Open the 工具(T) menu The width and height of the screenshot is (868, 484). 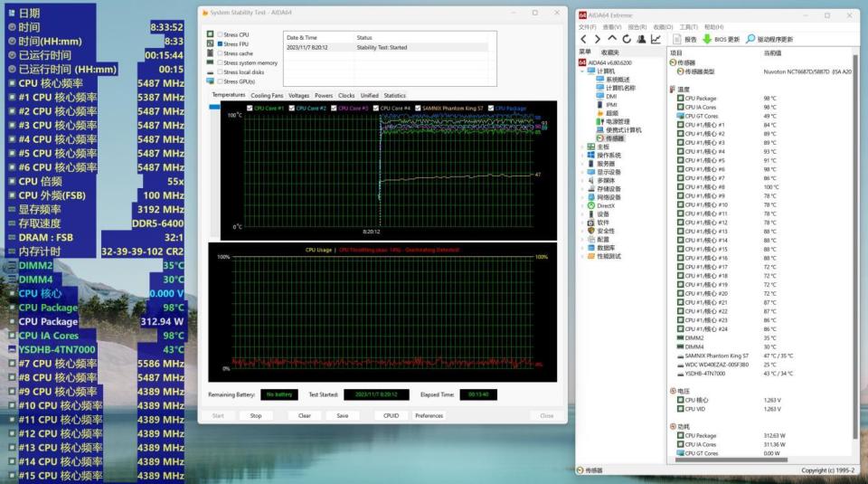(688, 26)
